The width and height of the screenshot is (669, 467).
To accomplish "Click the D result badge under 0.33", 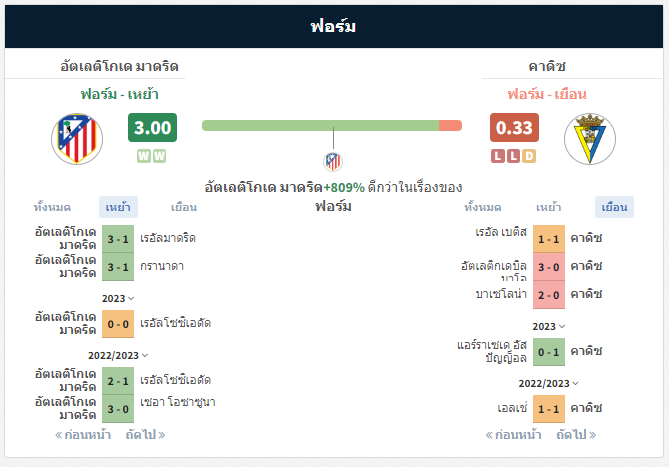I will tap(530, 156).
